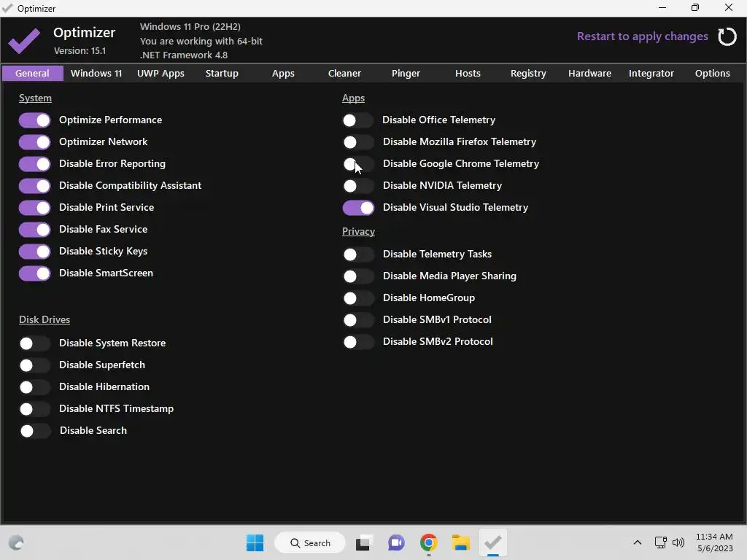Open the Windows Start menu
This screenshot has width=747, height=560.
pyautogui.click(x=255, y=542)
